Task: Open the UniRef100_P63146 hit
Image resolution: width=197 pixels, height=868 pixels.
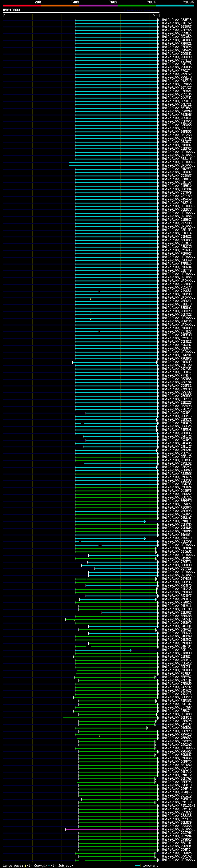Action: [177, 159]
